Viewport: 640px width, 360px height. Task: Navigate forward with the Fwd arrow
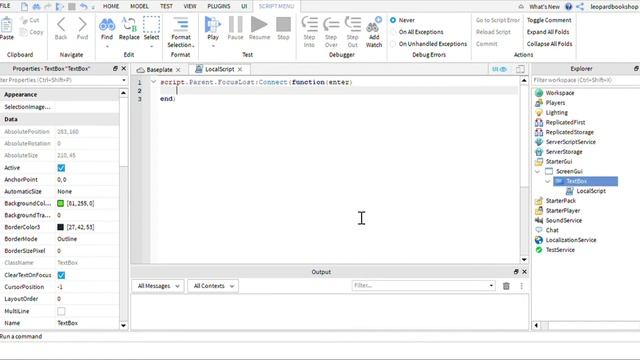[82, 24]
